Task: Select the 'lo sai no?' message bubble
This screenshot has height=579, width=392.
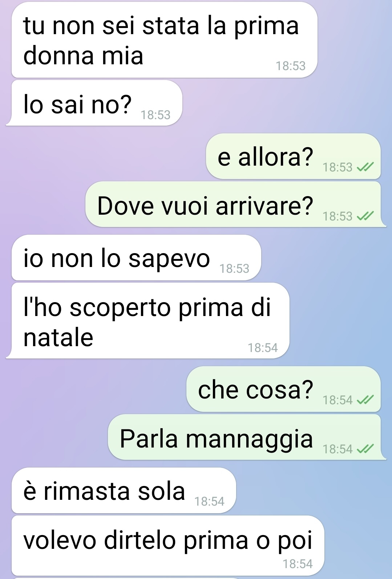Action: coord(94,103)
